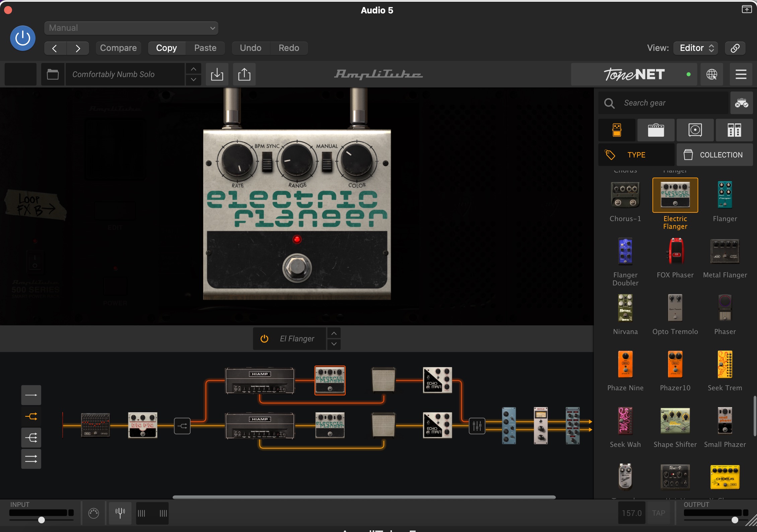Image resolution: width=757 pixels, height=532 pixels.
Task: Open the Manual preset dropdown
Action: click(x=131, y=28)
